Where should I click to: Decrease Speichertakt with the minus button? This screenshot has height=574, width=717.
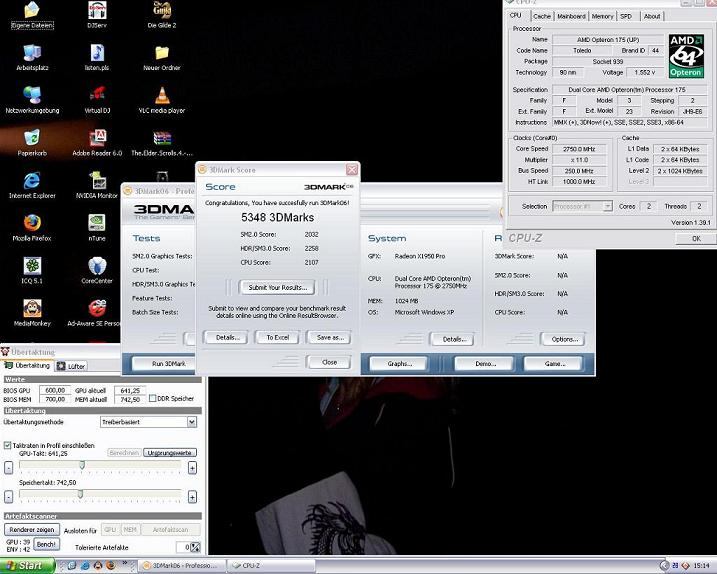pyautogui.click(x=8, y=497)
